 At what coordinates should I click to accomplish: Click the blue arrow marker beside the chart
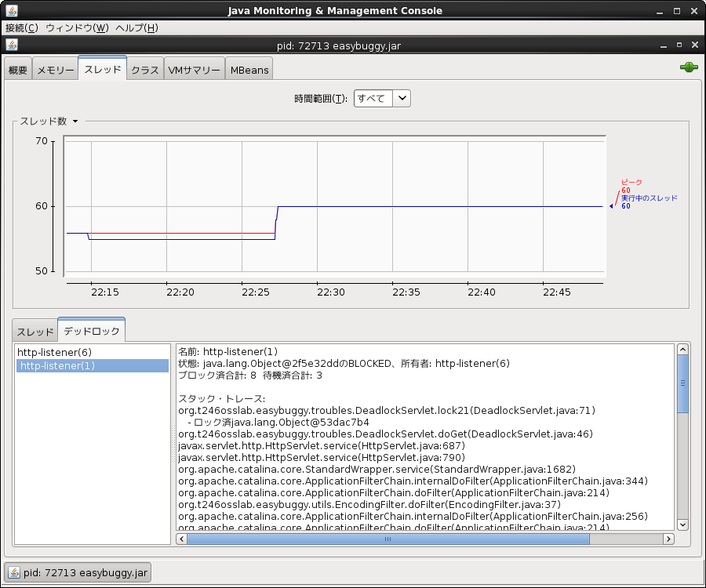pyautogui.click(x=611, y=206)
